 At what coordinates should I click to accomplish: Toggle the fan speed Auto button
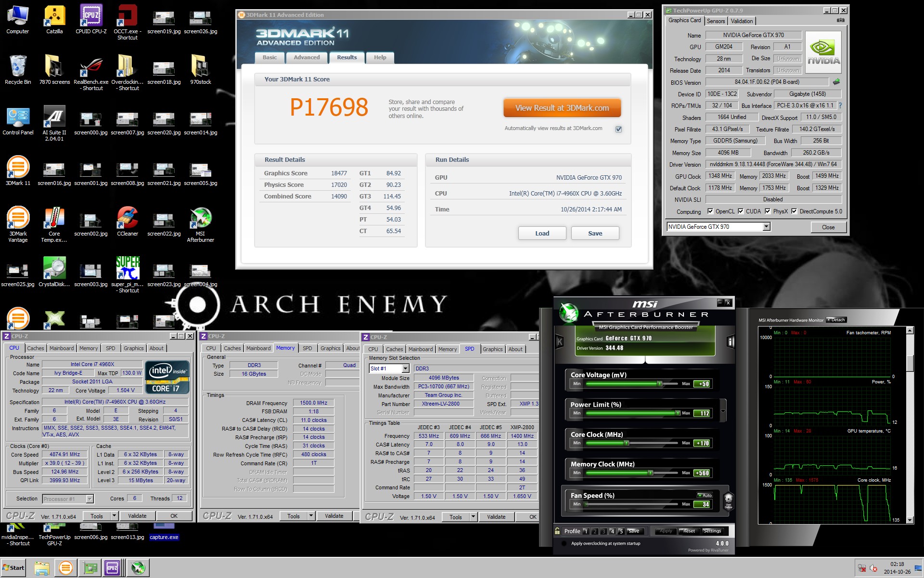(x=705, y=495)
